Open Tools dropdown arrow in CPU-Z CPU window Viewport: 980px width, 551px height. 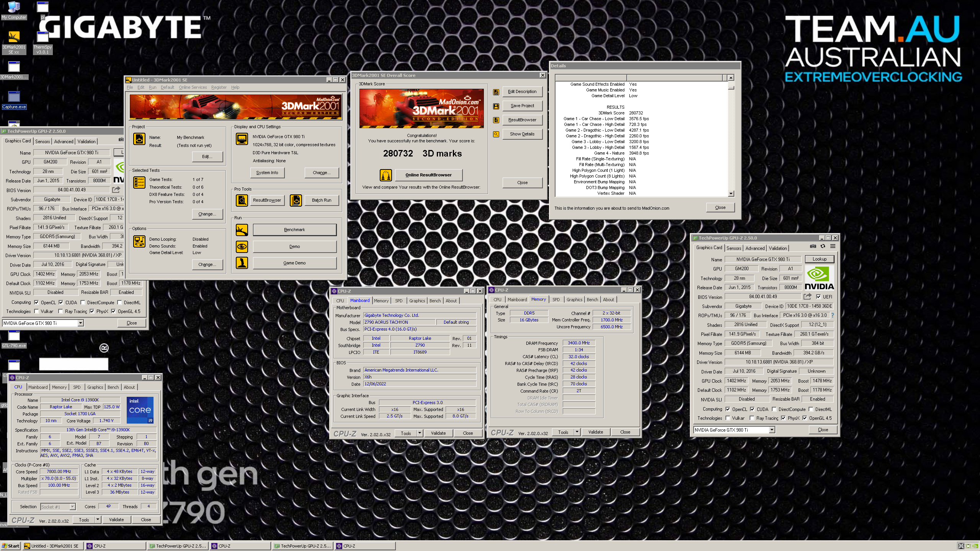pyautogui.click(x=98, y=520)
